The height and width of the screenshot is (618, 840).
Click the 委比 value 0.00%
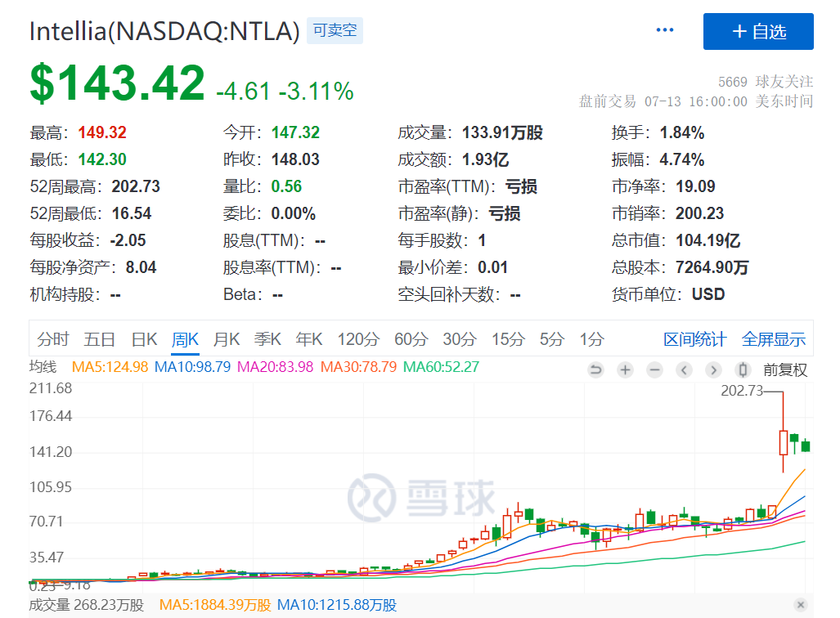click(x=294, y=213)
